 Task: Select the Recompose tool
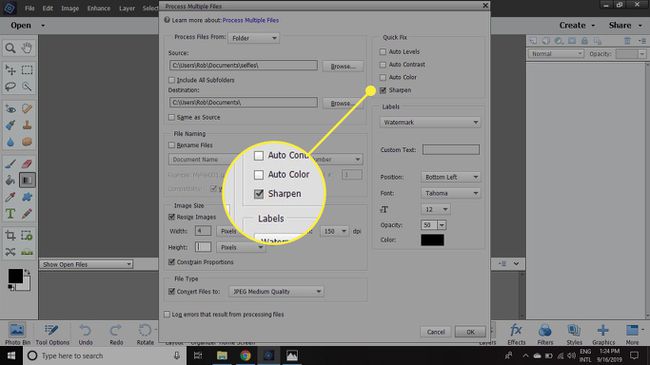coord(27,236)
